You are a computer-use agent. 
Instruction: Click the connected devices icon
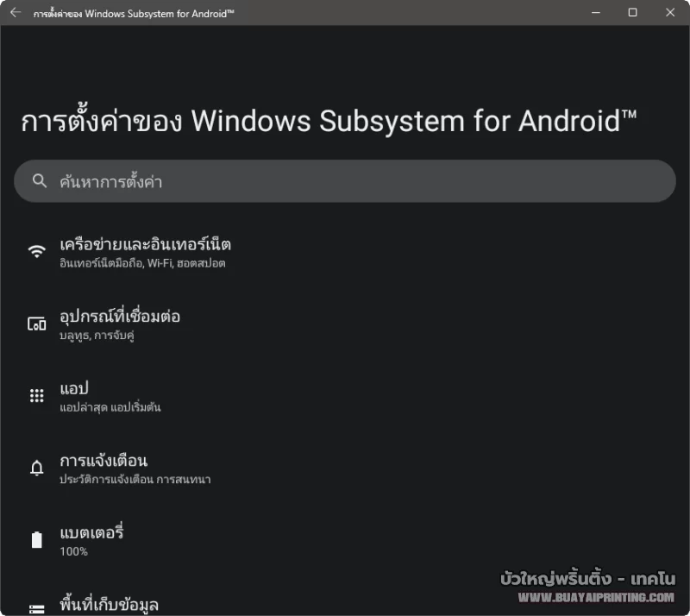[36, 324]
